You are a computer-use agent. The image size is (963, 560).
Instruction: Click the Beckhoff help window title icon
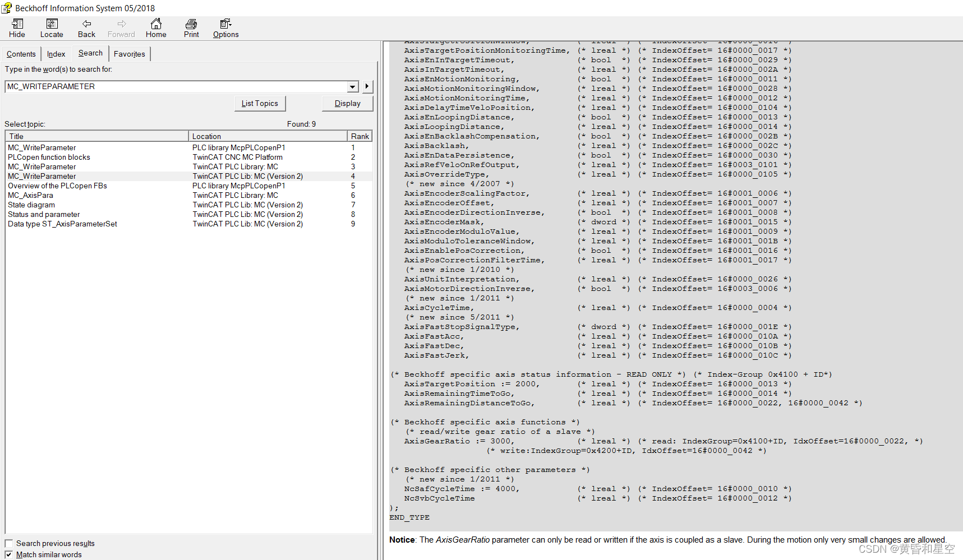coord(6,8)
